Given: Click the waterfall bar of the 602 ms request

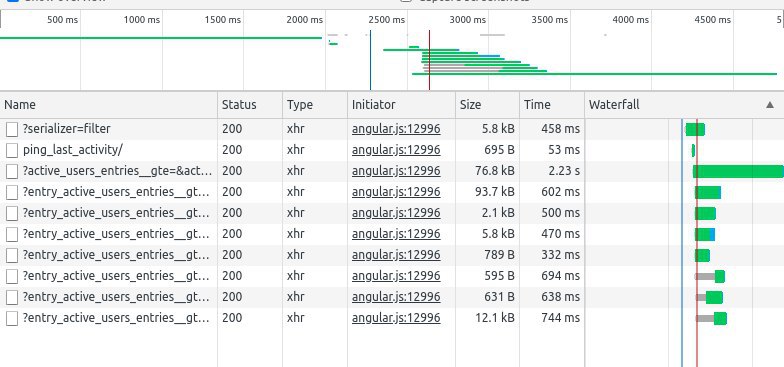Looking at the screenshot, I should coord(708,192).
